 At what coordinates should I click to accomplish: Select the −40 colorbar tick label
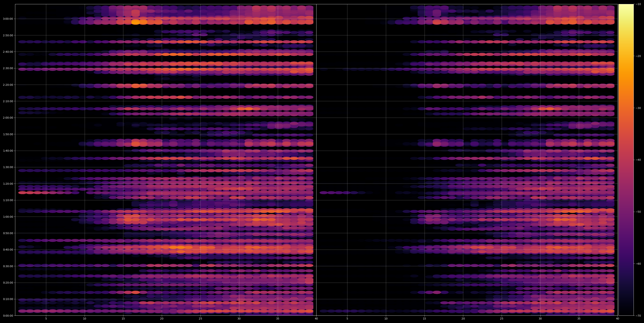[x=638, y=160]
